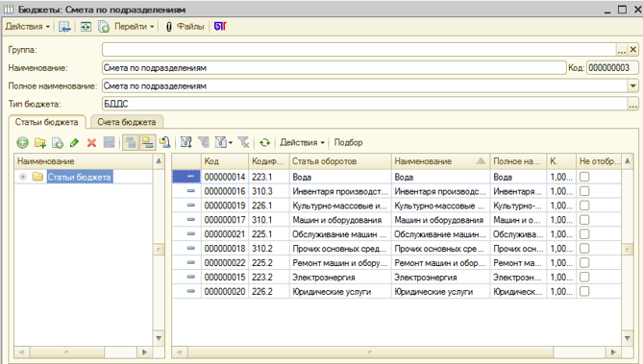Click the move-to-group icon
The width and height of the screenshot is (643, 364).
pos(165,143)
